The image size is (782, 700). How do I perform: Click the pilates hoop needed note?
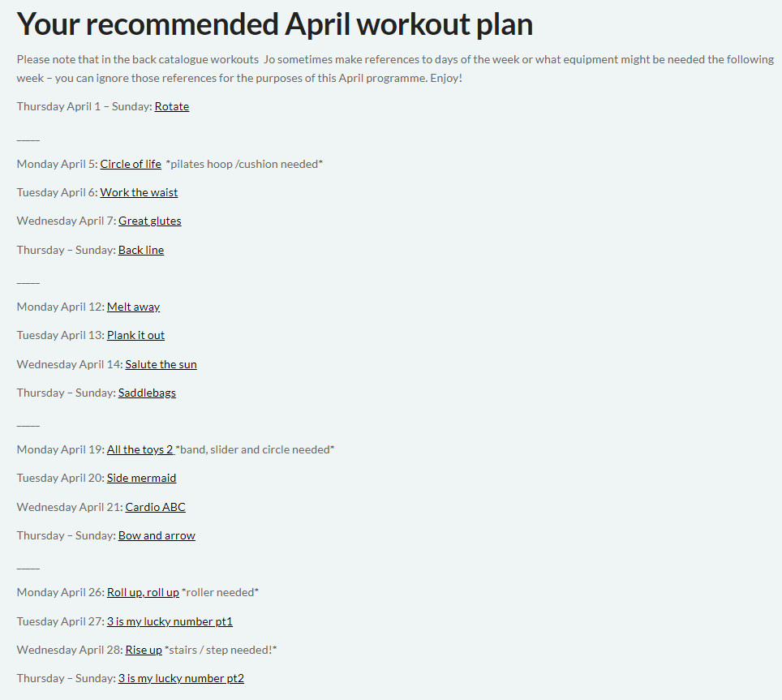[244, 164]
